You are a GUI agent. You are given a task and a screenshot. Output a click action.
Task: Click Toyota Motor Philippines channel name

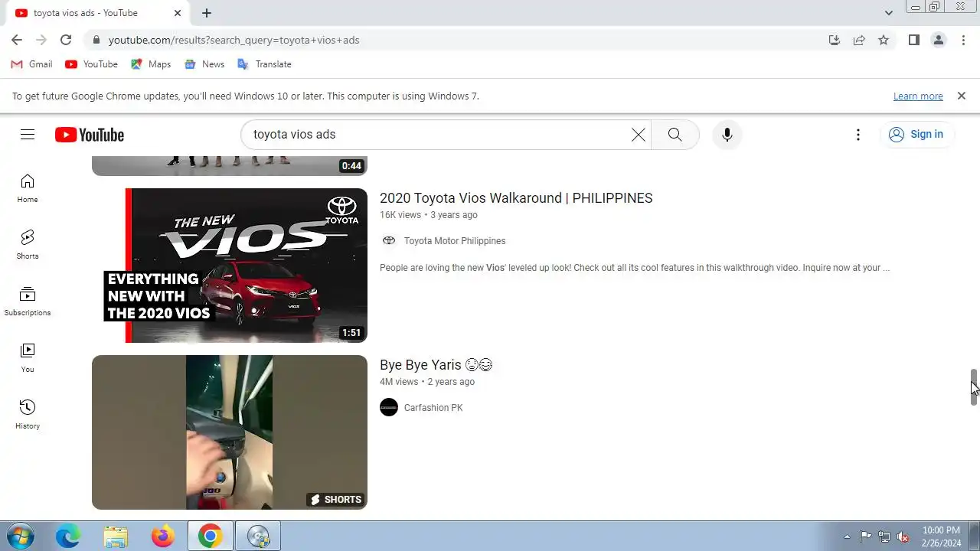(x=455, y=241)
